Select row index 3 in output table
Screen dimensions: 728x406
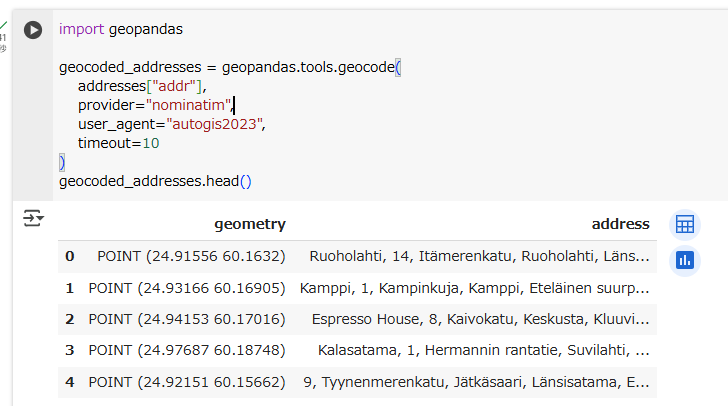coord(70,350)
